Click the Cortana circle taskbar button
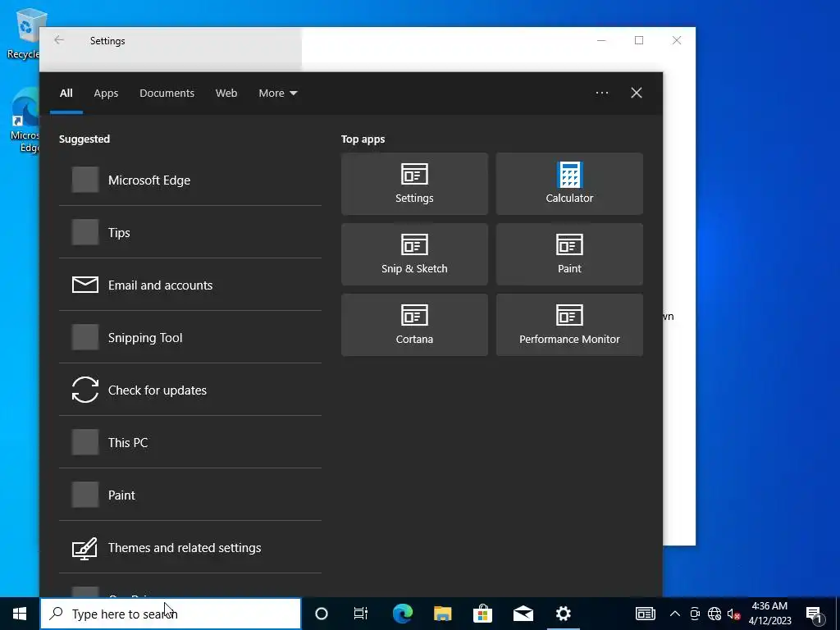This screenshot has width=840, height=630. coord(322,614)
